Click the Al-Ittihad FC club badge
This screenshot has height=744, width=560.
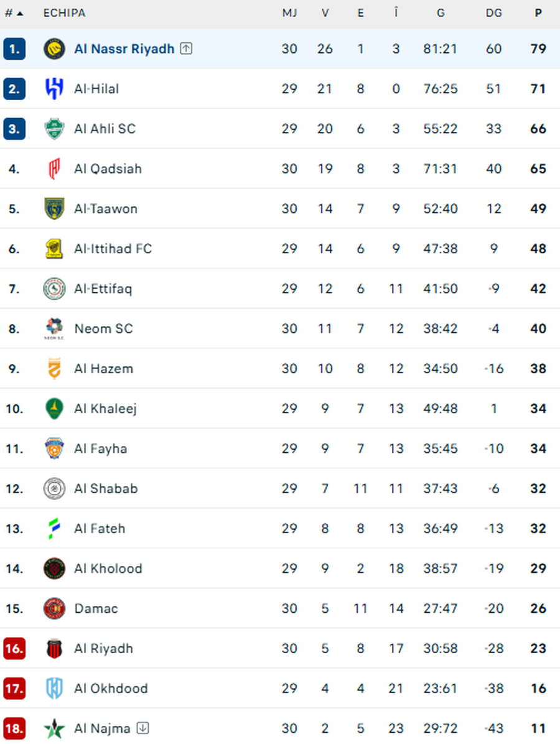point(54,249)
